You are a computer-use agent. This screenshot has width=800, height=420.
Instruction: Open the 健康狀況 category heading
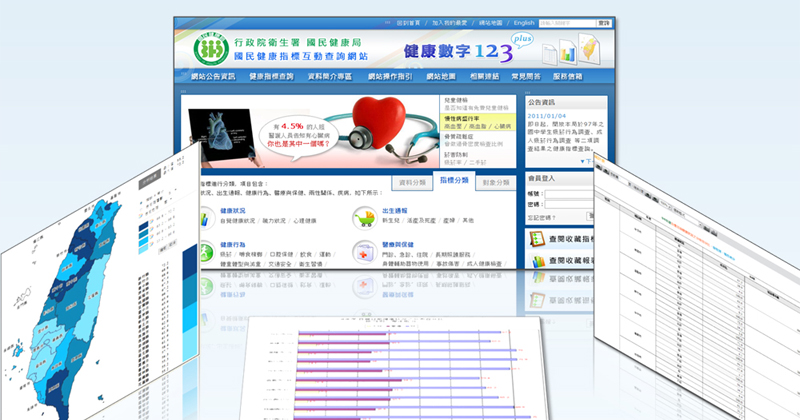point(233,211)
